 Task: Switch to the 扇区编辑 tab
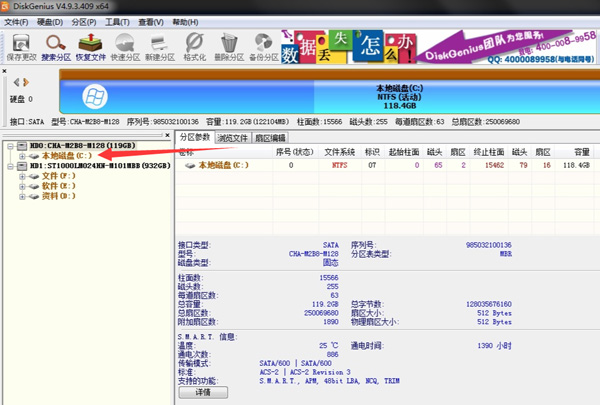click(270, 137)
